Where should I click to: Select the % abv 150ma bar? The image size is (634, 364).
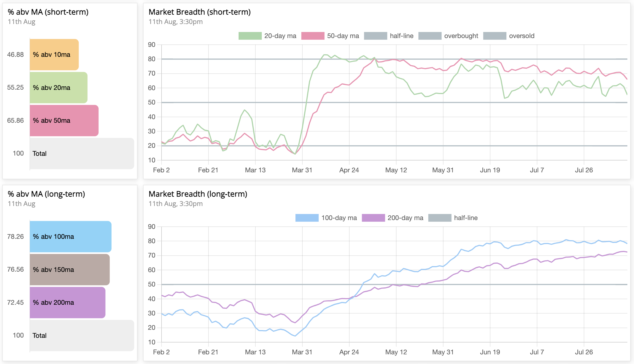70,269
